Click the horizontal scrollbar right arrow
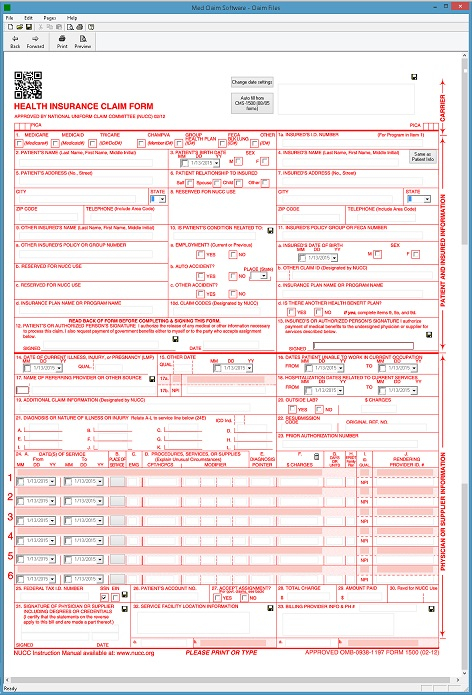The image size is (472, 695). [458, 680]
